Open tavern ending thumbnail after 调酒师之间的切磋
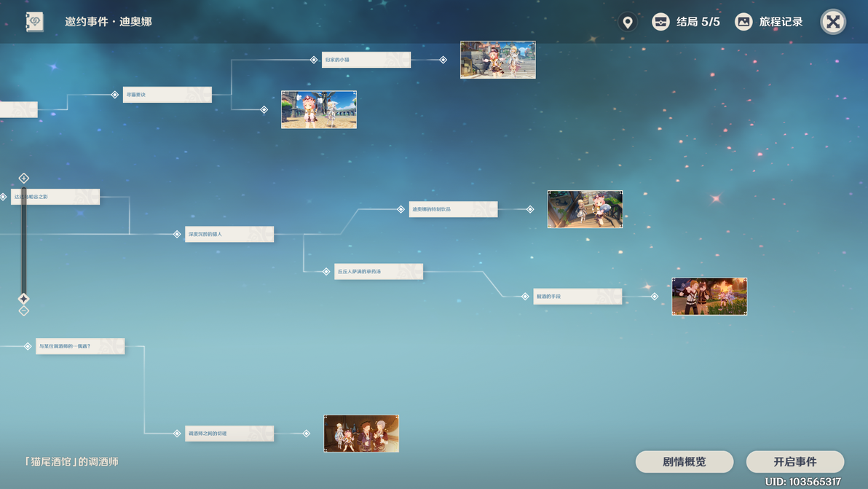Image resolution: width=868 pixels, height=489 pixels. 361,434
